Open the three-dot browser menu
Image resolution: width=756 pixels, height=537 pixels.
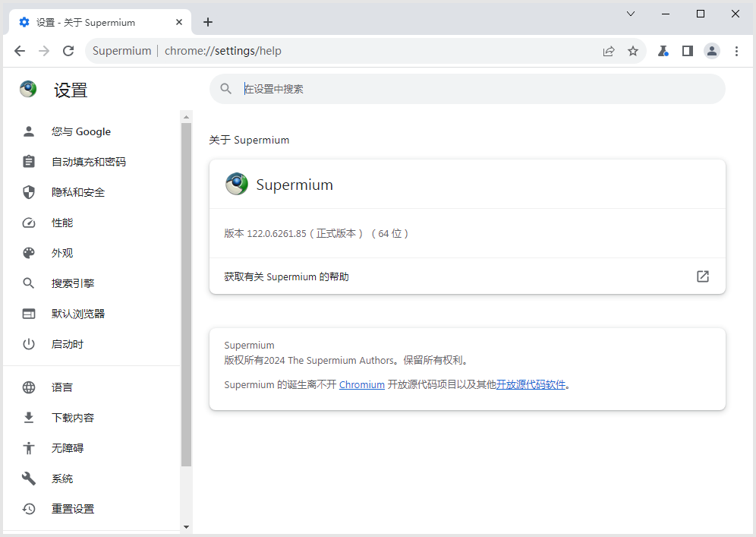click(736, 51)
